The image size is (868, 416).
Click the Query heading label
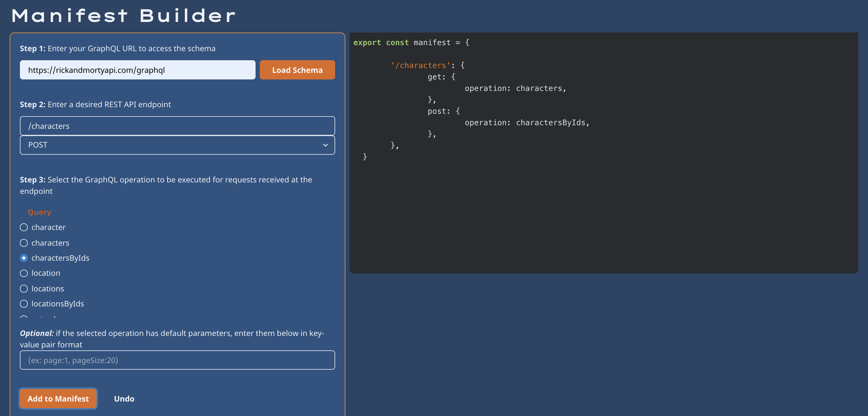coord(39,212)
